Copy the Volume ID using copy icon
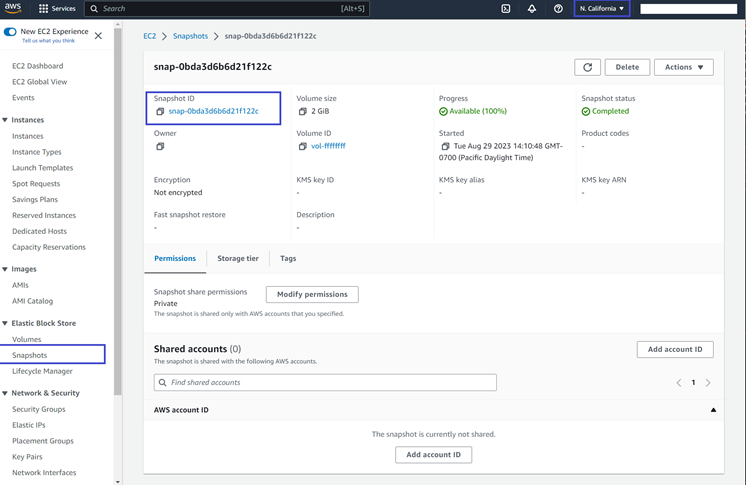 tap(303, 146)
